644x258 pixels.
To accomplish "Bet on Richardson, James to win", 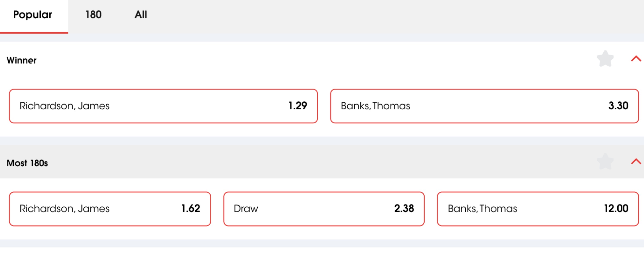I will click(163, 106).
